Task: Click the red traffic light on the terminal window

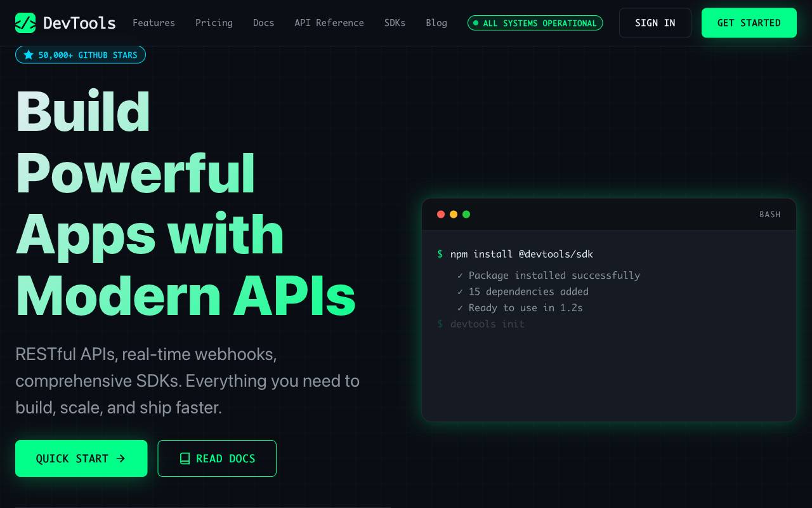Action: (x=441, y=215)
